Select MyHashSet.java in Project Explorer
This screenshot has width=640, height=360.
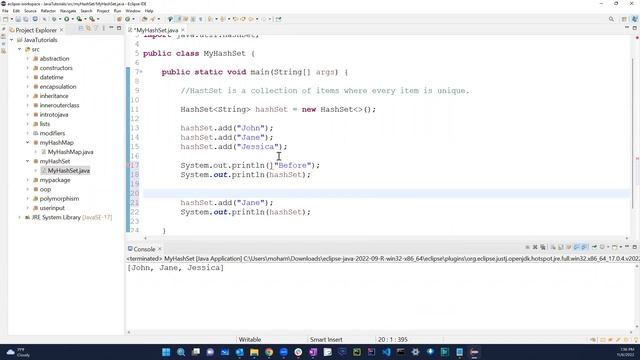point(68,171)
